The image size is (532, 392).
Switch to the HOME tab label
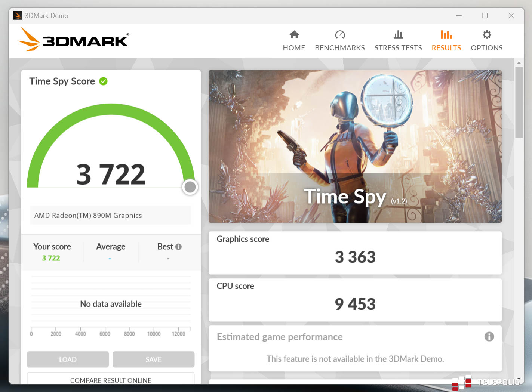coord(294,48)
